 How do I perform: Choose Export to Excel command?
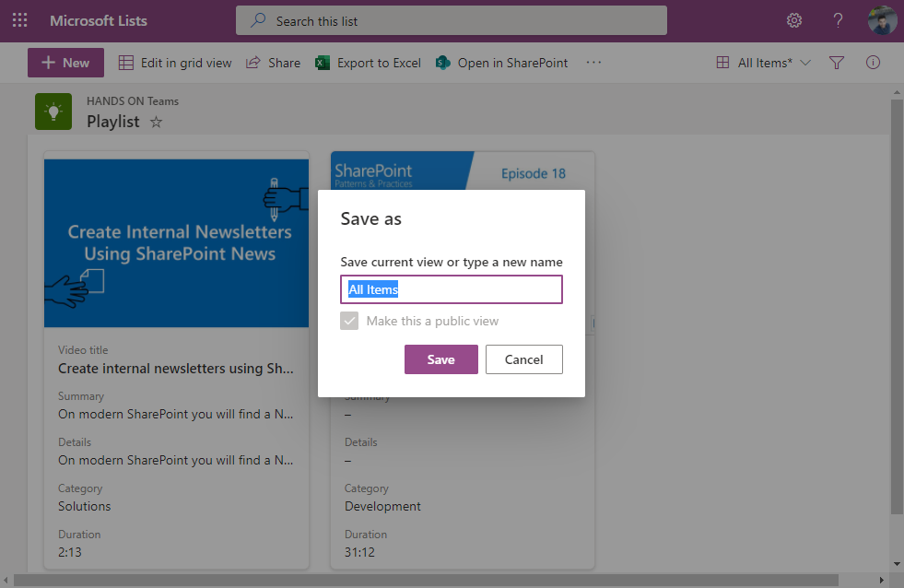point(368,63)
